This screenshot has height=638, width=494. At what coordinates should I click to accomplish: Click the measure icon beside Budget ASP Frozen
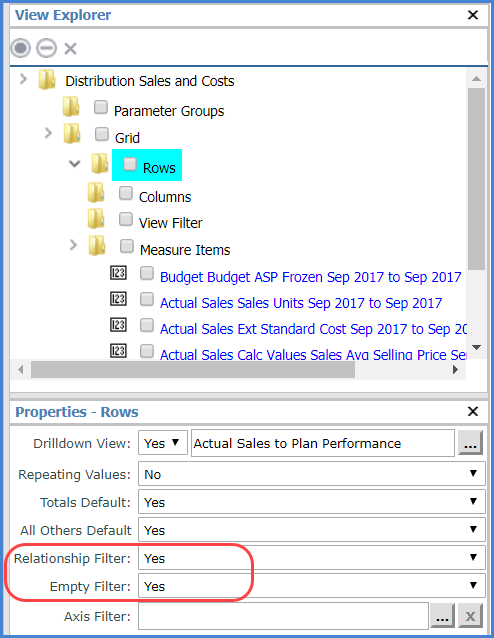118,273
